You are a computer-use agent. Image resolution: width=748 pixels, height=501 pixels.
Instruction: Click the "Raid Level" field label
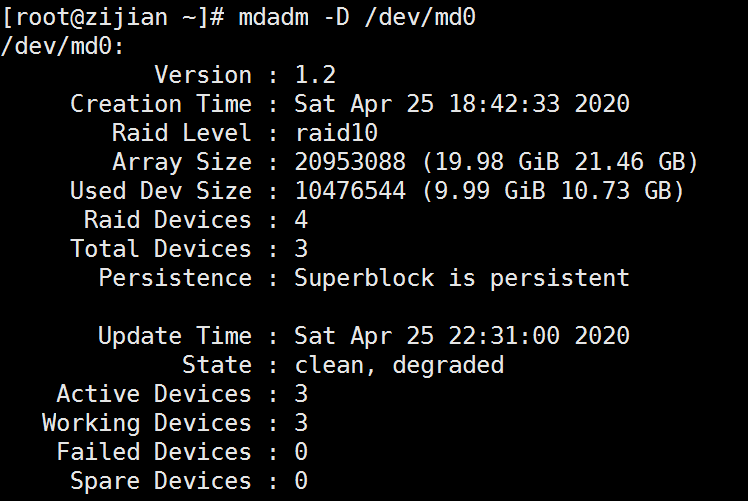tap(182, 133)
